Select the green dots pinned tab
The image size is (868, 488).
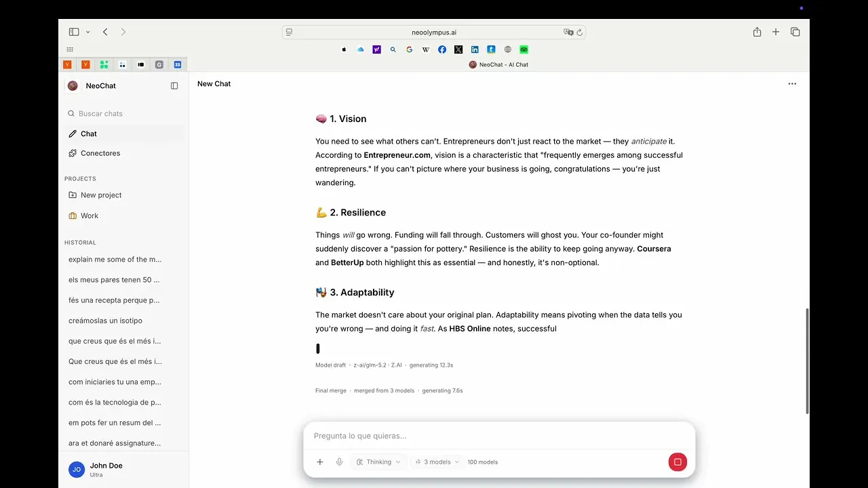point(104,64)
